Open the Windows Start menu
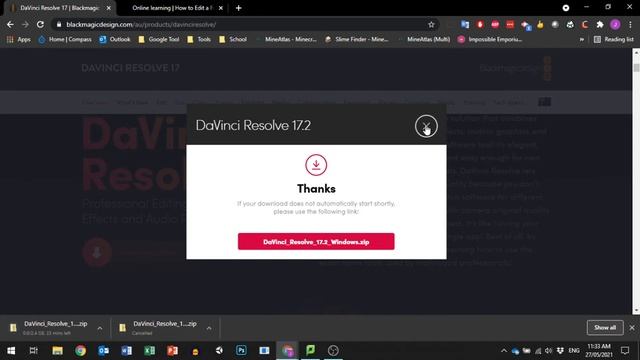The height and width of the screenshot is (360, 640). pyautogui.click(x=11, y=351)
